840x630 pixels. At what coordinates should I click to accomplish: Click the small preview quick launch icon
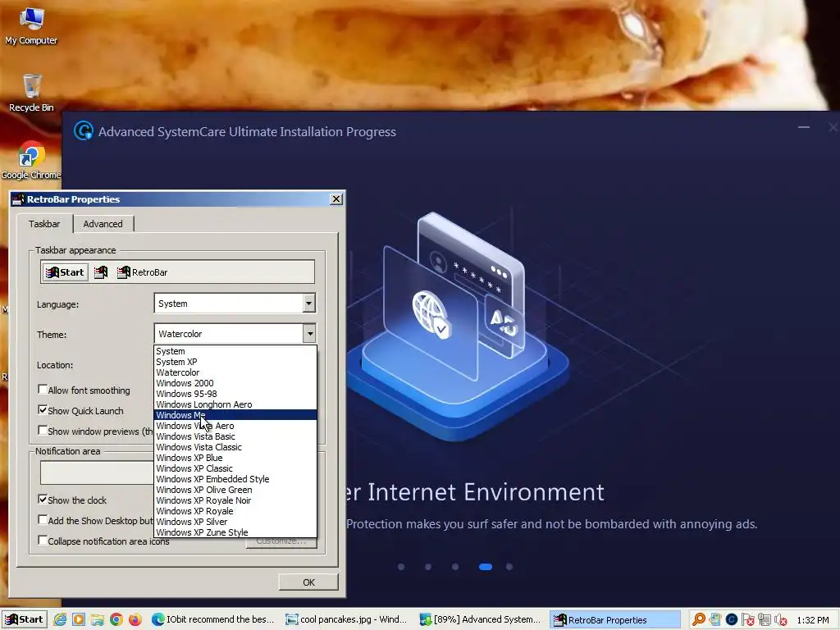coord(101,272)
